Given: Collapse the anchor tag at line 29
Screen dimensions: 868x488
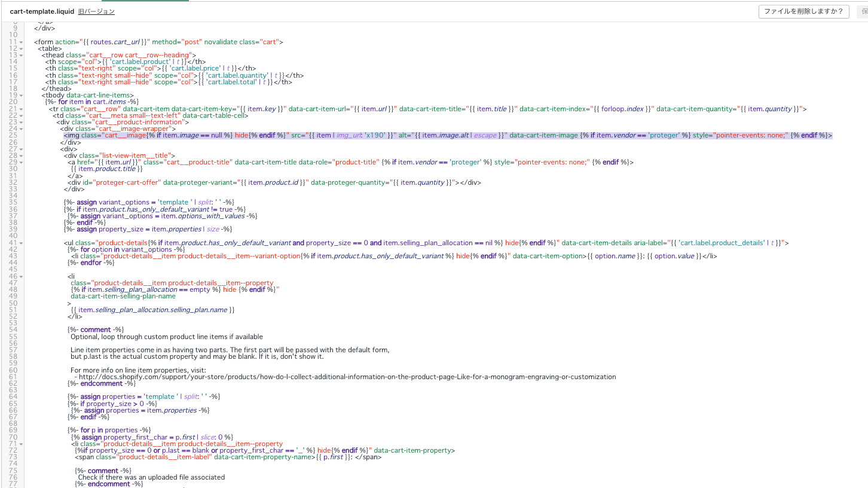Looking at the screenshot, I should [21, 163].
